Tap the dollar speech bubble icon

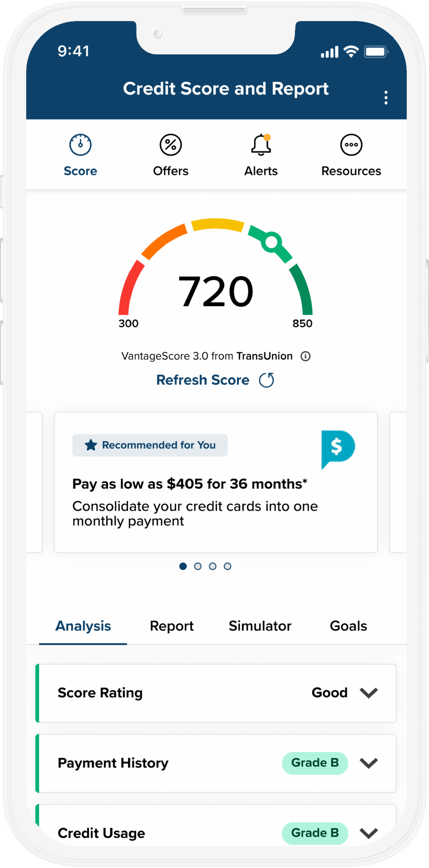337,449
